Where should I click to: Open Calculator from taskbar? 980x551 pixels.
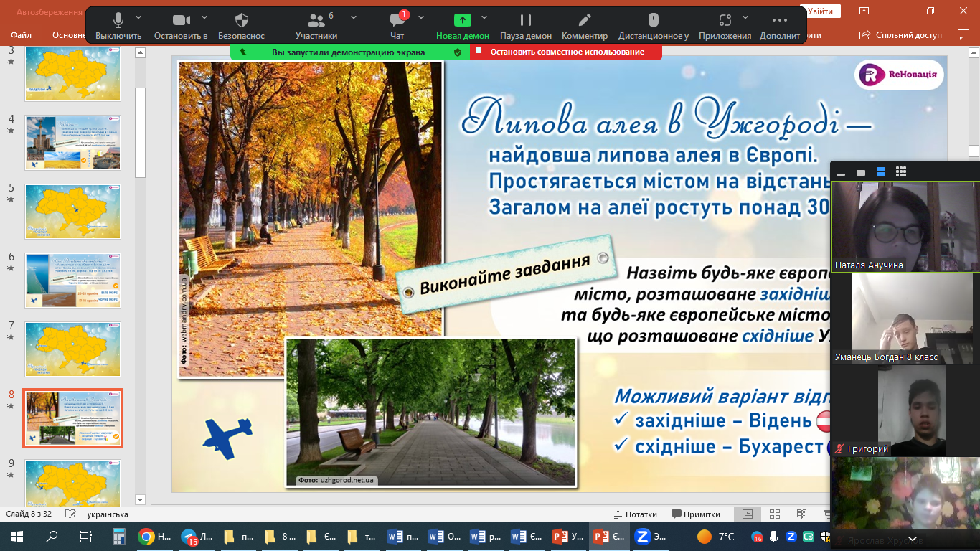click(120, 537)
